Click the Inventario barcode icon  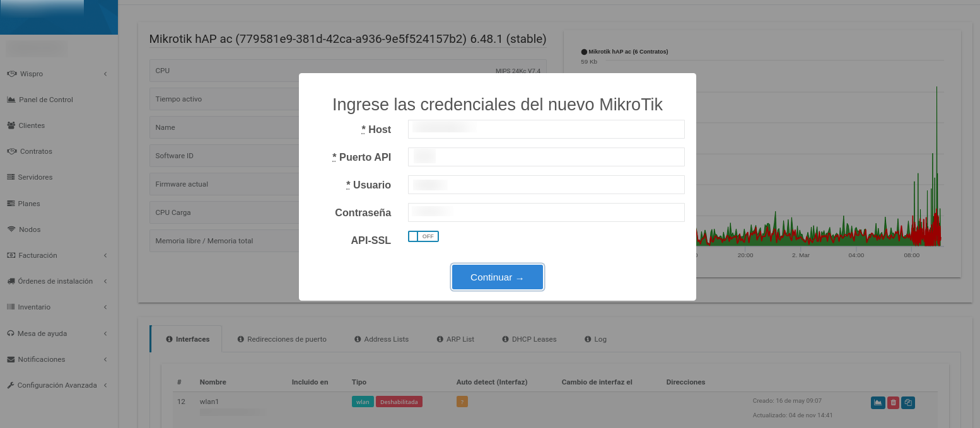coord(11,307)
